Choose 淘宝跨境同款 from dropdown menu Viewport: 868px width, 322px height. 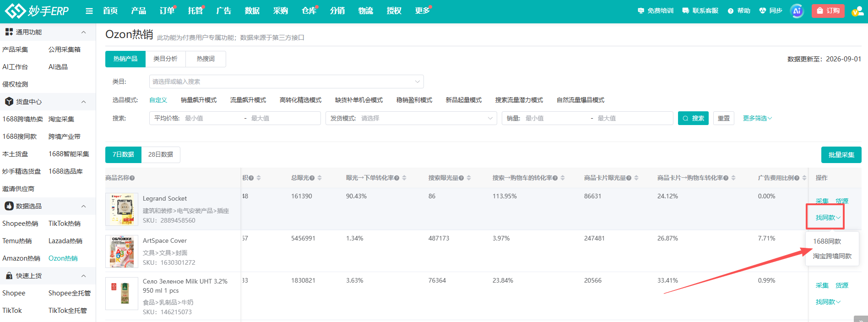(832, 256)
